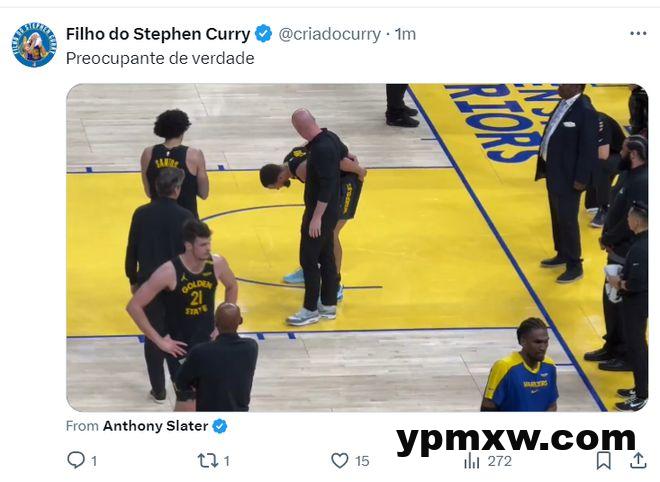
Task: Click the like count 15
Action: click(362, 461)
